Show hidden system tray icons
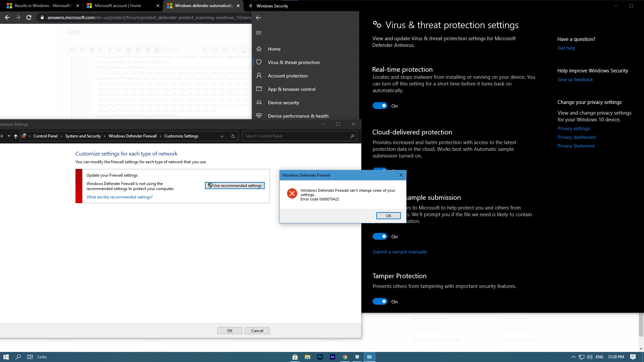Screen dimensions: 644x362 coord(573,357)
